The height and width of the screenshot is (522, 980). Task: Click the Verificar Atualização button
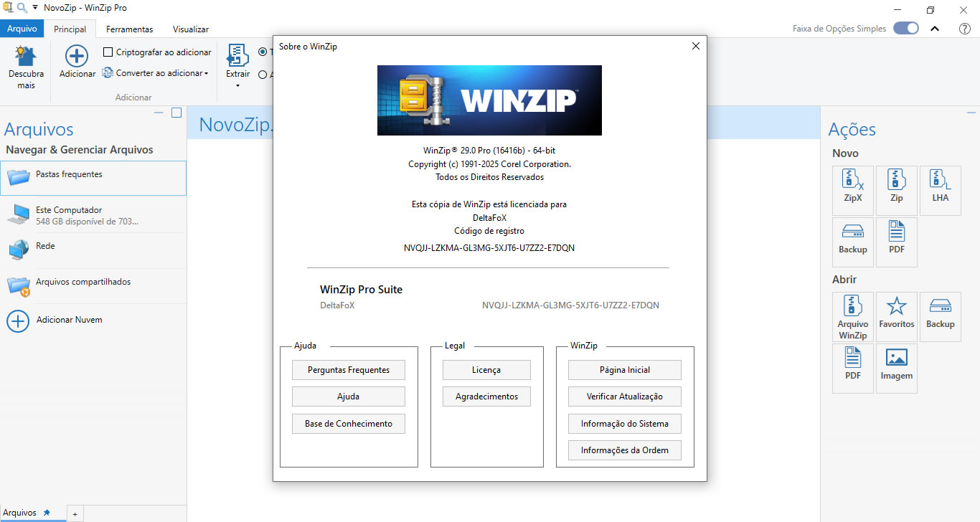tap(624, 397)
